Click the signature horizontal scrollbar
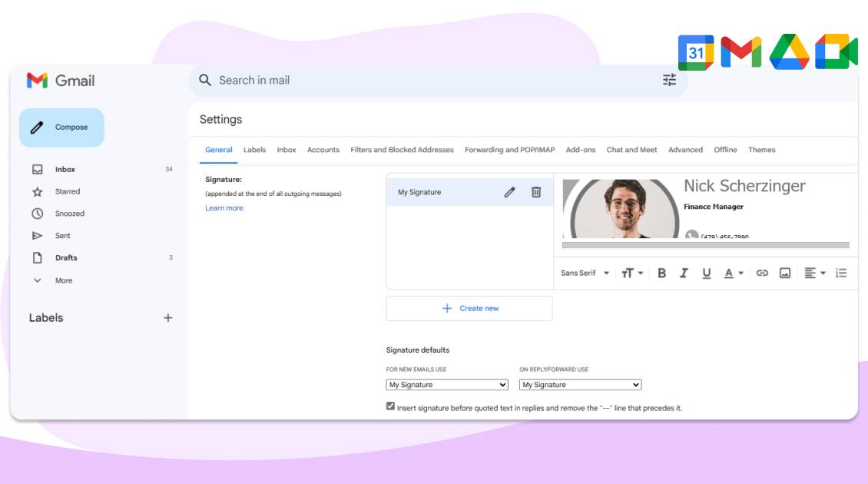Image resolution: width=868 pixels, height=484 pixels. (706, 245)
